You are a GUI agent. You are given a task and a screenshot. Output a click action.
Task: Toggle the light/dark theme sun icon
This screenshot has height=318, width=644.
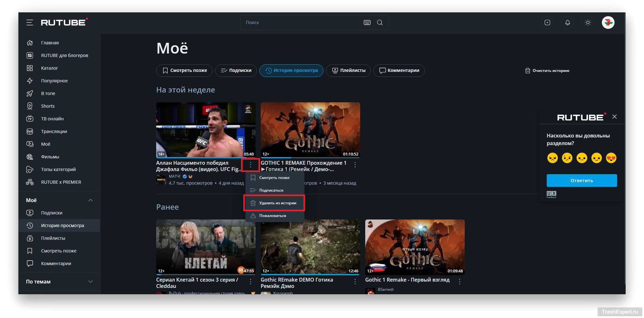click(x=588, y=22)
